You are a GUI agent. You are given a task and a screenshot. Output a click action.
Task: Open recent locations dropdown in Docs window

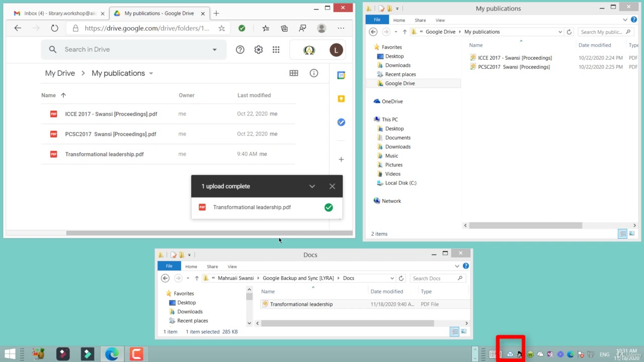click(188, 278)
